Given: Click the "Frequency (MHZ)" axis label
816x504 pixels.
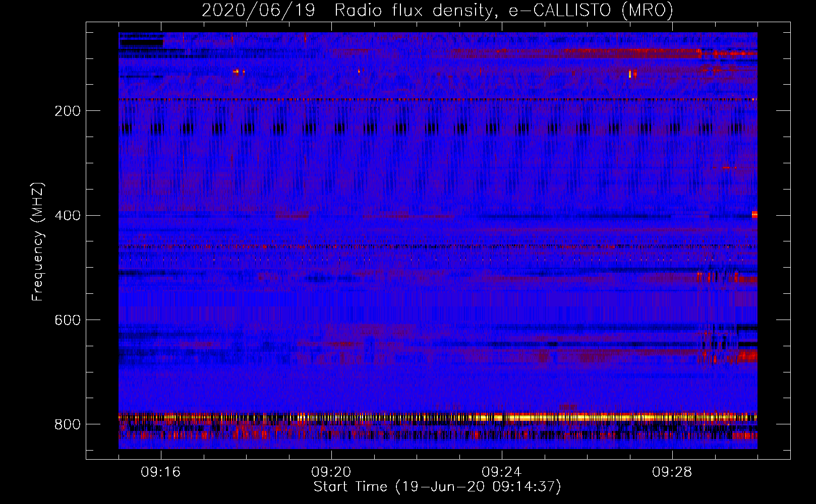Looking at the screenshot, I should (x=38, y=242).
